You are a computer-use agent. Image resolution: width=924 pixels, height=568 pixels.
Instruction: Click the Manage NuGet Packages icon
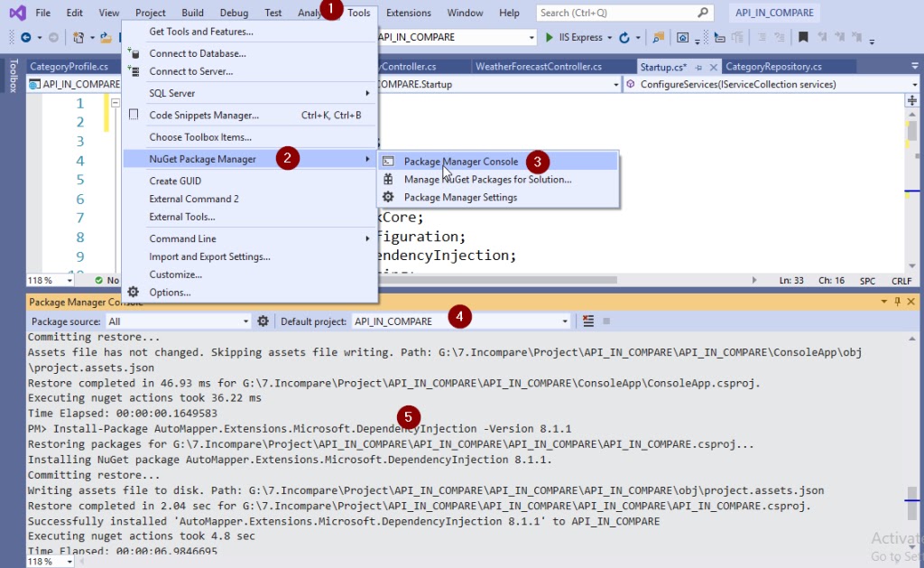(388, 180)
